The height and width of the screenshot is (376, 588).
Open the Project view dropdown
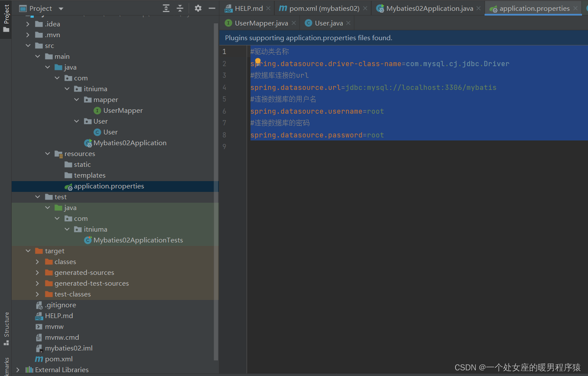[61, 9]
